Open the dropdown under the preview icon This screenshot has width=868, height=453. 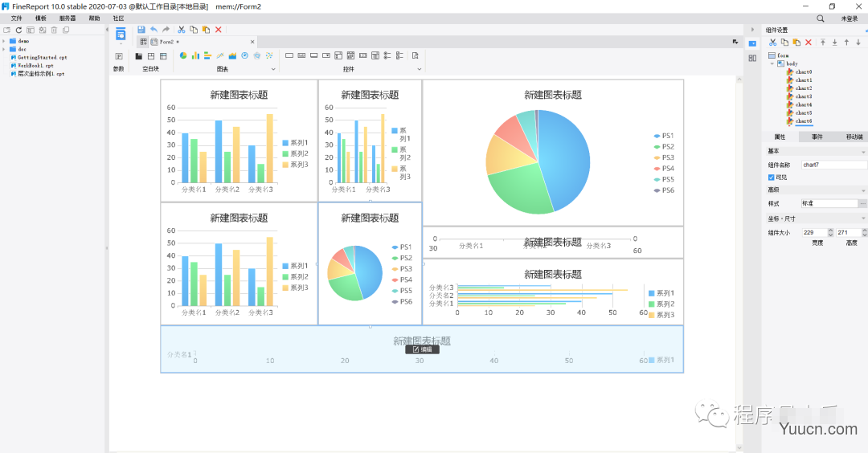point(120,43)
